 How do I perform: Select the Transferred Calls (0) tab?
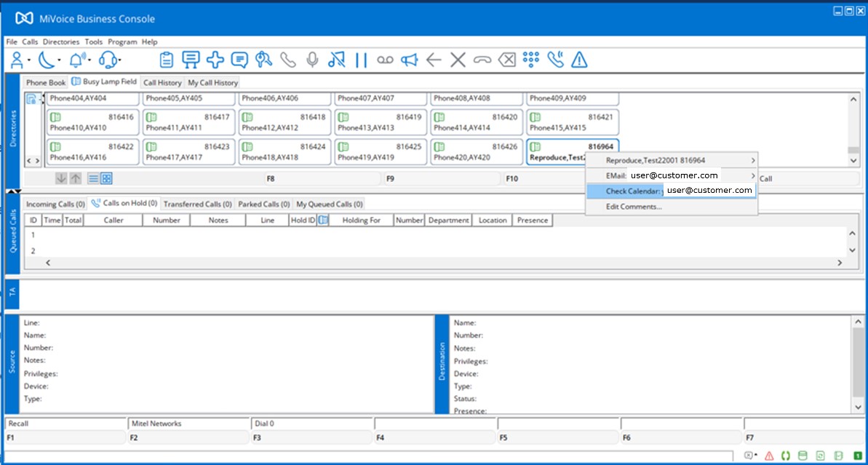pyautogui.click(x=198, y=204)
